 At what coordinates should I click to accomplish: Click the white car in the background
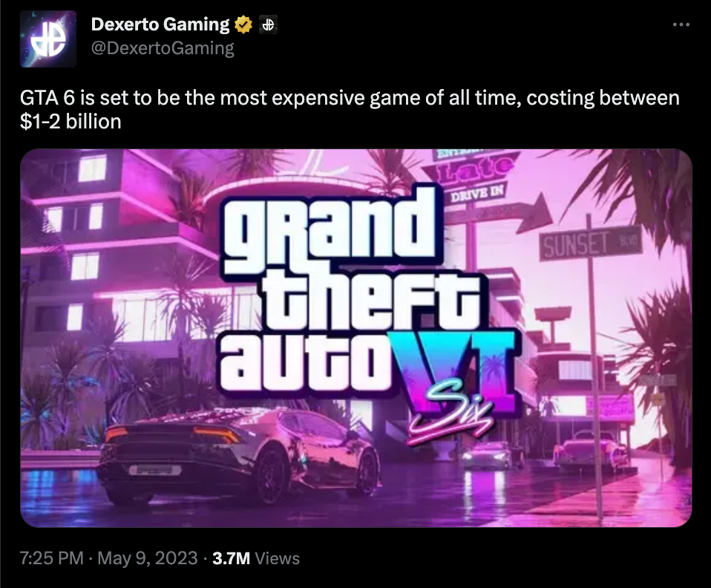click(x=486, y=454)
